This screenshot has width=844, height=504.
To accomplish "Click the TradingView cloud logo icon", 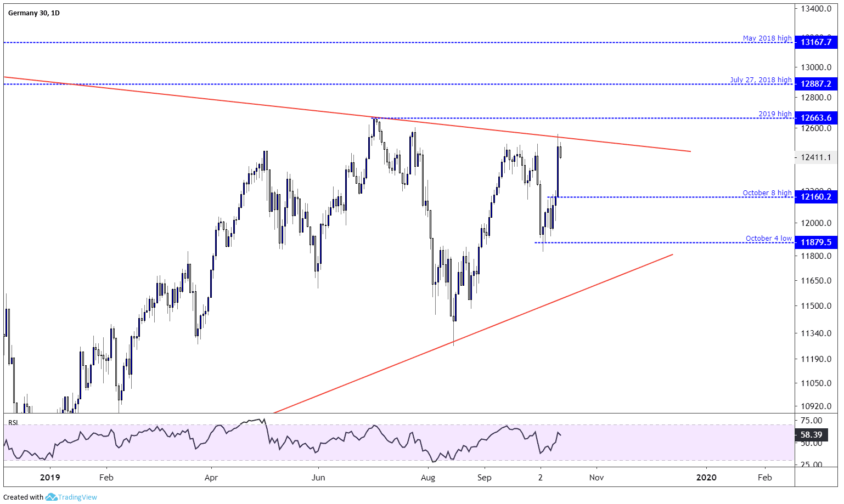I will [x=51, y=497].
